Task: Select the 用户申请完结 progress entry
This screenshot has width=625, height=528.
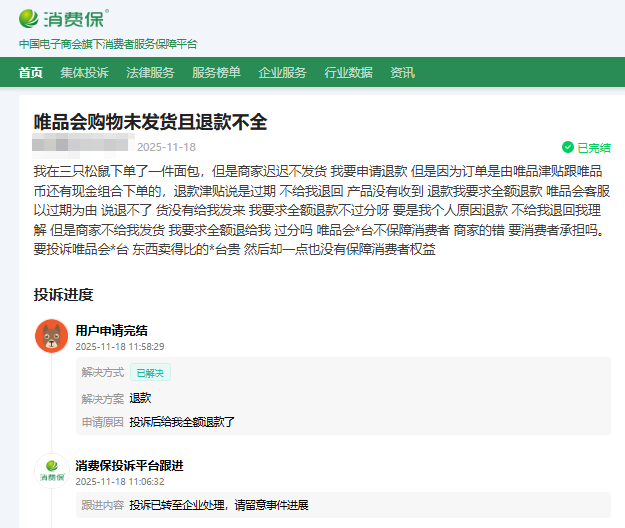Action: (x=111, y=330)
